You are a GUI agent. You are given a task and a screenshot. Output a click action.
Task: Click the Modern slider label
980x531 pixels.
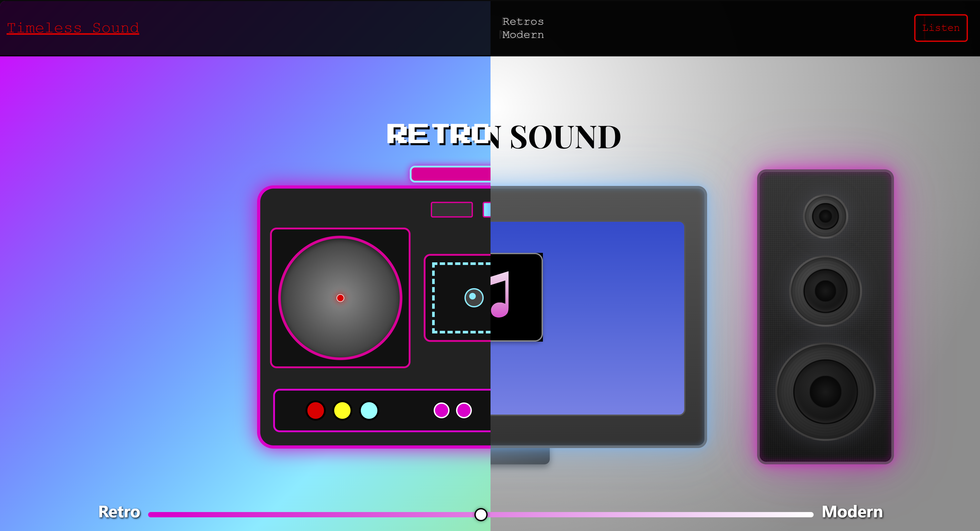(x=852, y=512)
